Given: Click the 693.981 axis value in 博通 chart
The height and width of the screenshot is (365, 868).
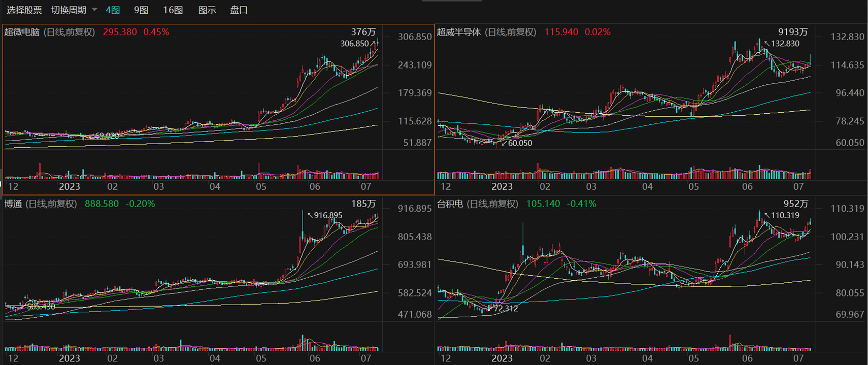Looking at the screenshot, I should click(x=415, y=264).
